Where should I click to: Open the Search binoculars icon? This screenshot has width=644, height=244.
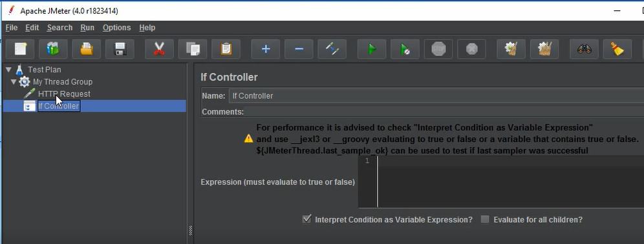tap(584, 49)
